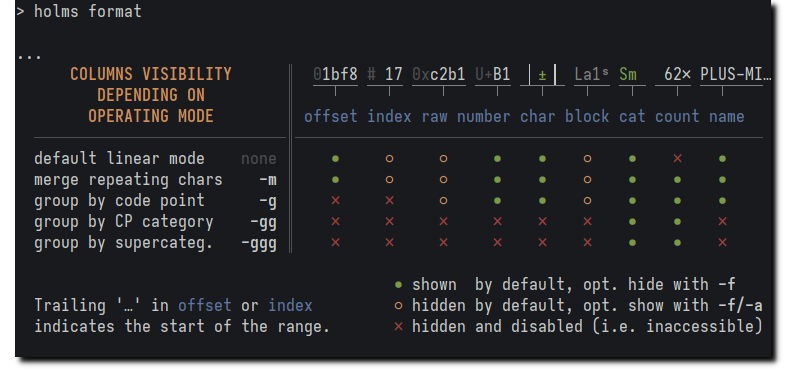
Task: Click the sample raw value '0xc2b1'
Action: 439,75
